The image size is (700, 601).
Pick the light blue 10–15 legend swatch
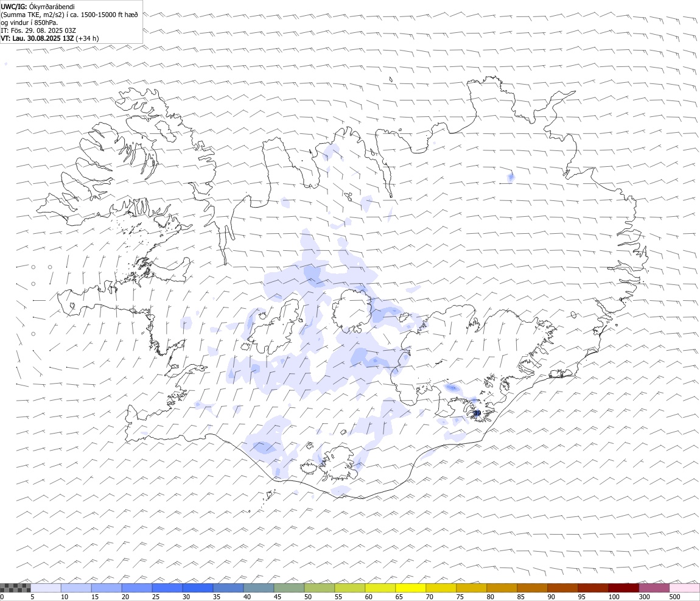(76, 588)
